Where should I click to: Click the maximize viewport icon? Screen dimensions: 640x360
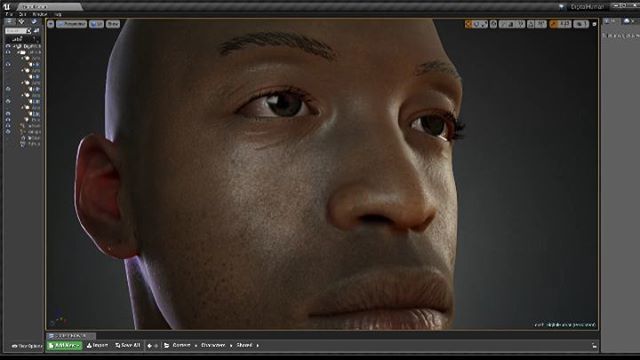coord(594,24)
